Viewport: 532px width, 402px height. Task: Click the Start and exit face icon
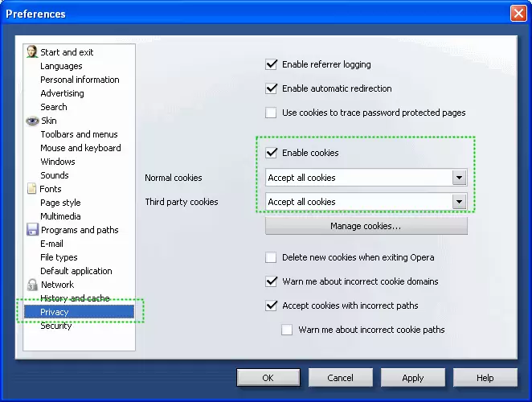tap(32, 52)
